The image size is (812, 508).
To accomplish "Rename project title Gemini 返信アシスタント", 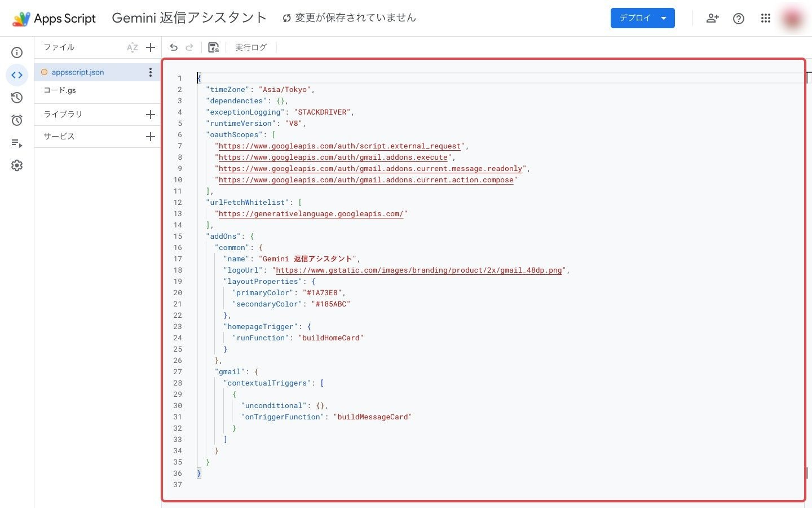I will coord(189,18).
